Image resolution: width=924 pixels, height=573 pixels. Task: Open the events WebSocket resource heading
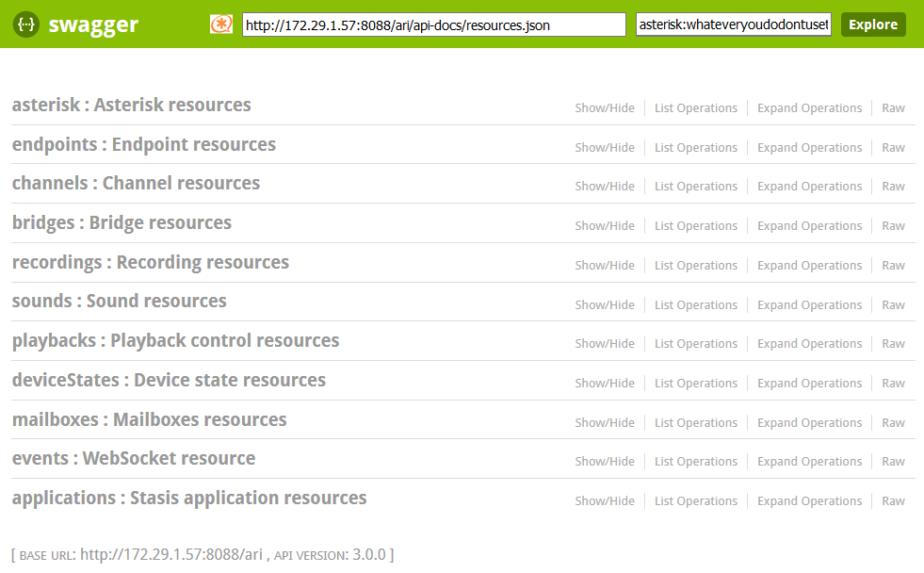134,459
